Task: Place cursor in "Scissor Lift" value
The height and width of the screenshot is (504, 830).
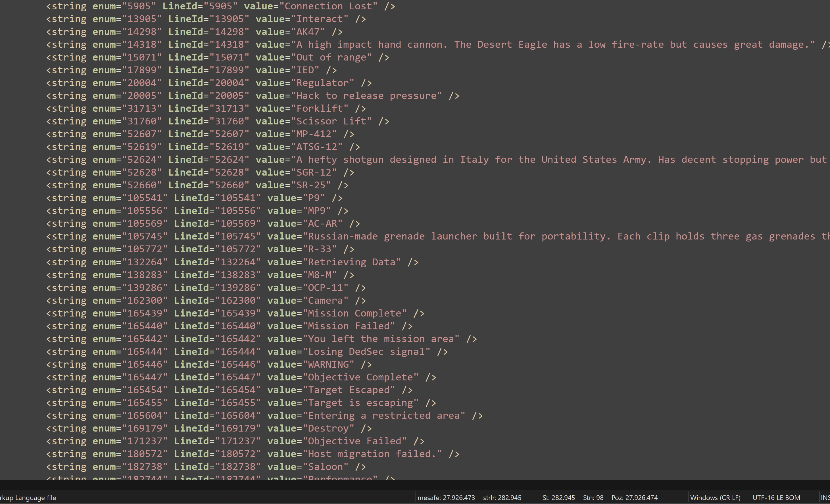Action: [x=331, y=121]
